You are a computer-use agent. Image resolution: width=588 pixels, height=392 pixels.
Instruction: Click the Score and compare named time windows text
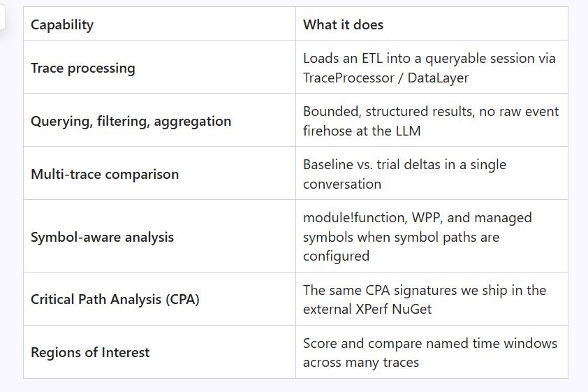[430, 343]
